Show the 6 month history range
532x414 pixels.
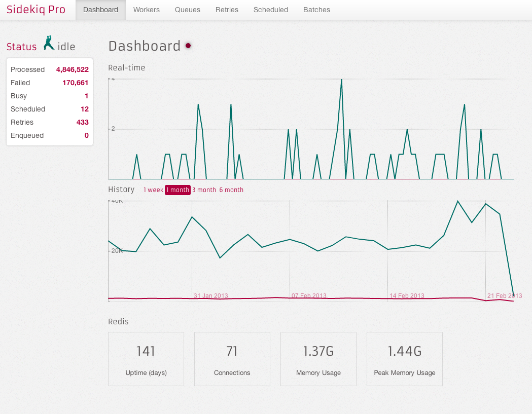[x=231, y=190]
